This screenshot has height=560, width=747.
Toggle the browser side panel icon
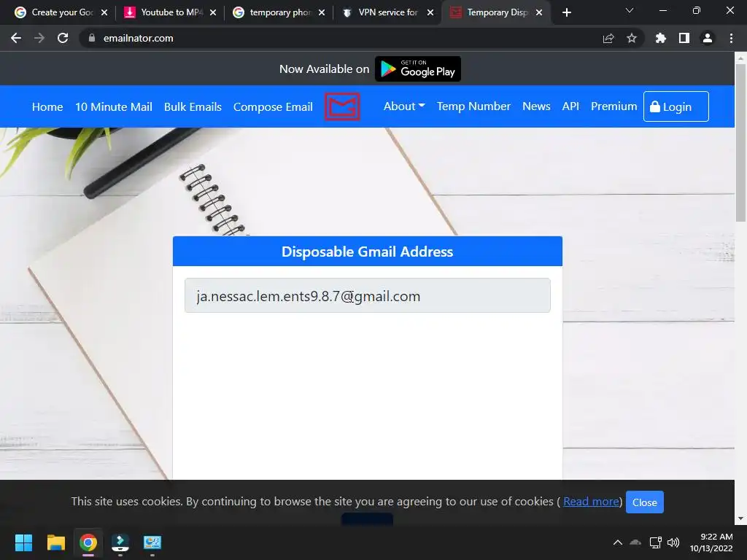tap(684, 38)
